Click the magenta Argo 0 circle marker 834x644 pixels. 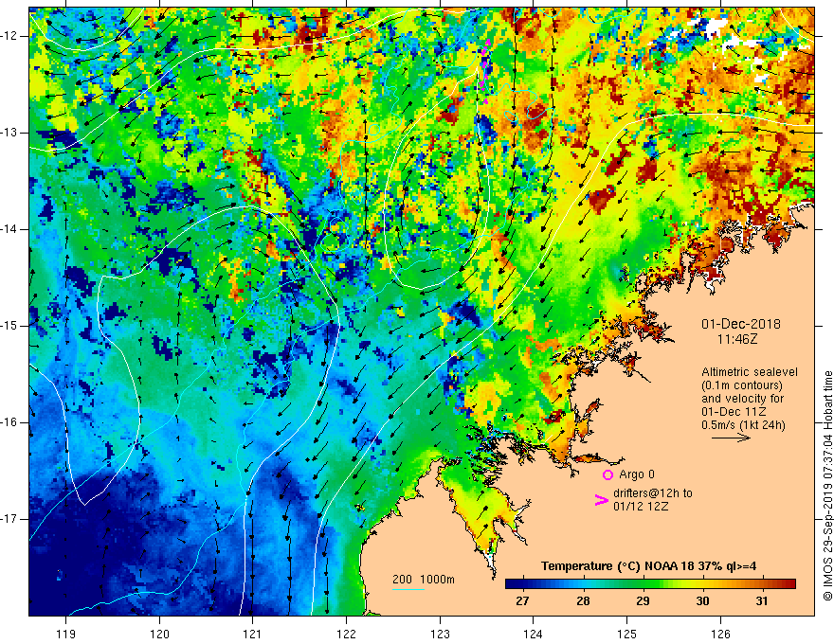pyautogui.click(x=607, y=474)
